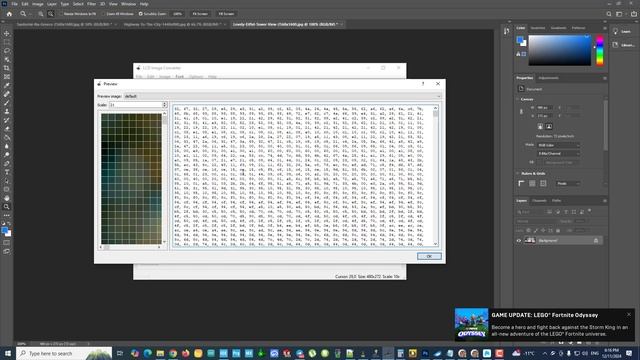The image size is (640, 360).
Task: Switch to the Channels tab
Action: point(539,201)
